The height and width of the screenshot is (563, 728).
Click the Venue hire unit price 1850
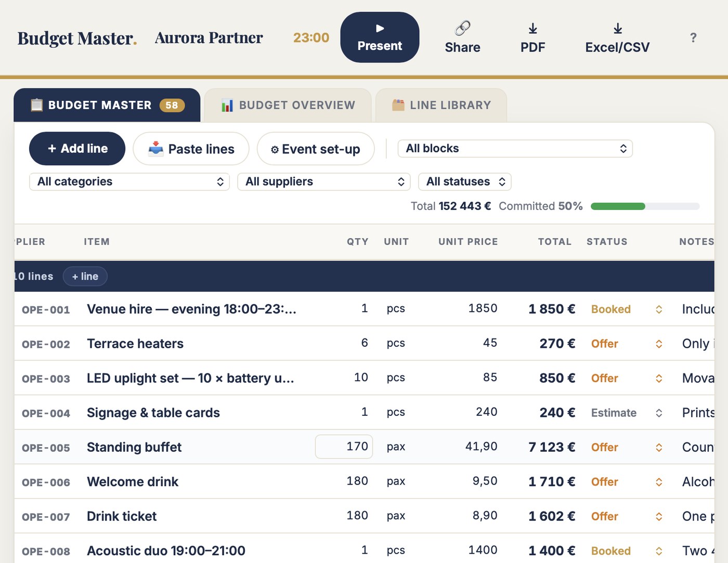483,308
